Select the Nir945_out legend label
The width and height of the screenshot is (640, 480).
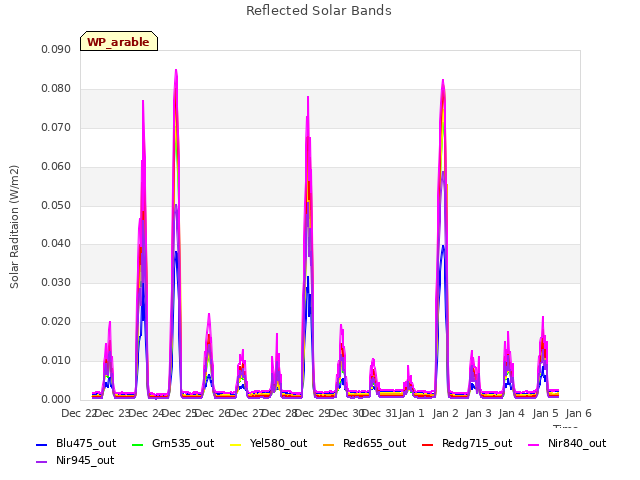coord(85,461)
